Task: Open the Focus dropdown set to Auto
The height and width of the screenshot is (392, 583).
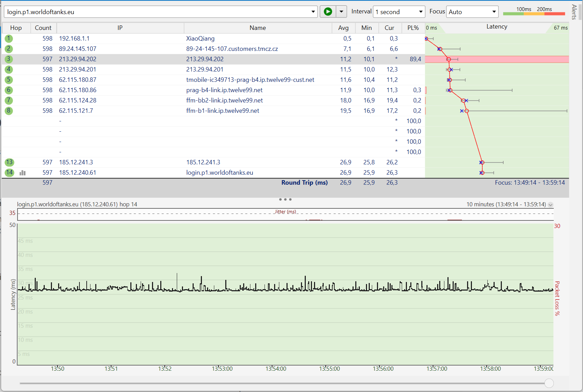Action: (472, 12)
